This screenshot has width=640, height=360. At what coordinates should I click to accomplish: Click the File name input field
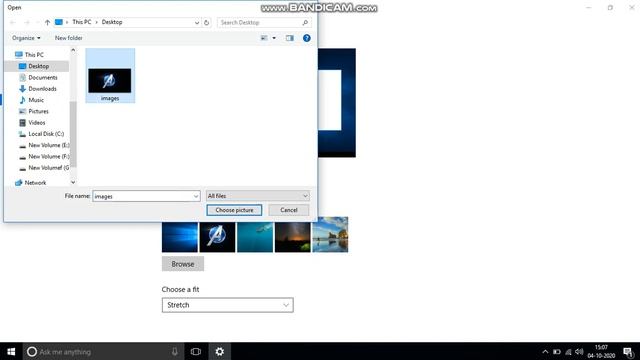pos(142,196)
